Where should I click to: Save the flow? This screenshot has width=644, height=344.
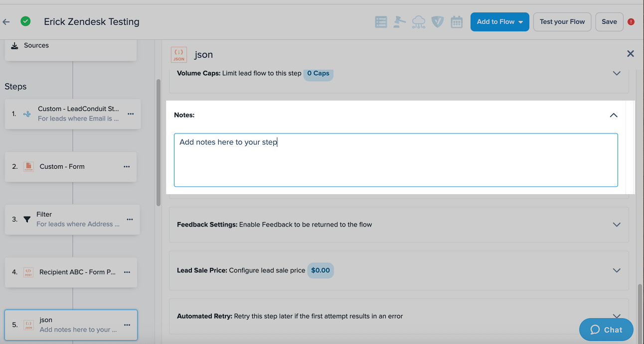click(x=609, y=22)
